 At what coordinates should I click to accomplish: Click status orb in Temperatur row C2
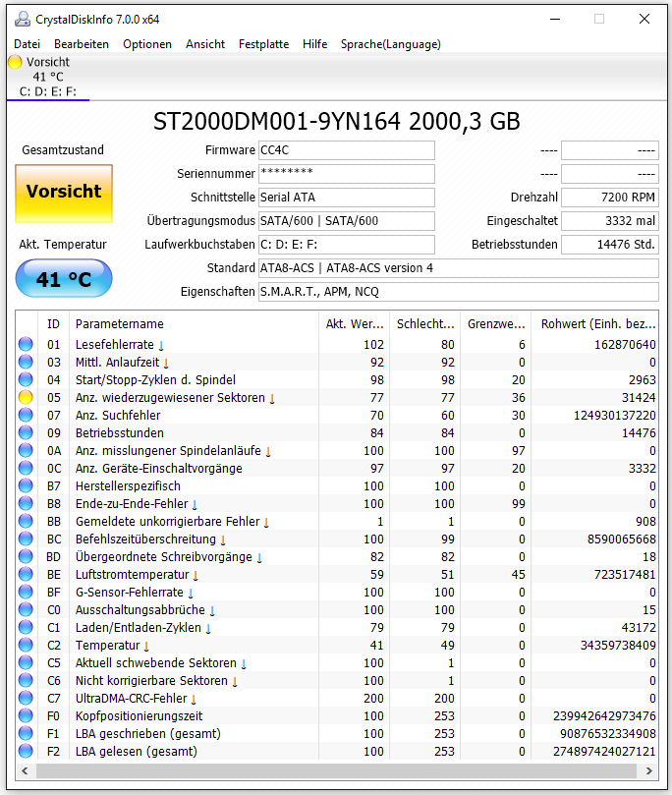tap(26, 645)
